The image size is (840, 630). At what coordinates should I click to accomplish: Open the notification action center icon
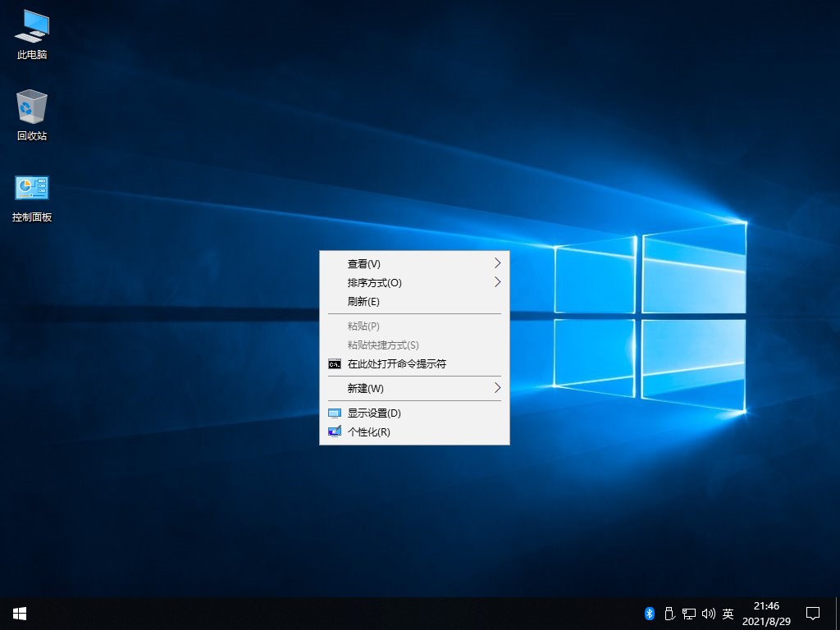(x=812, y=613)
